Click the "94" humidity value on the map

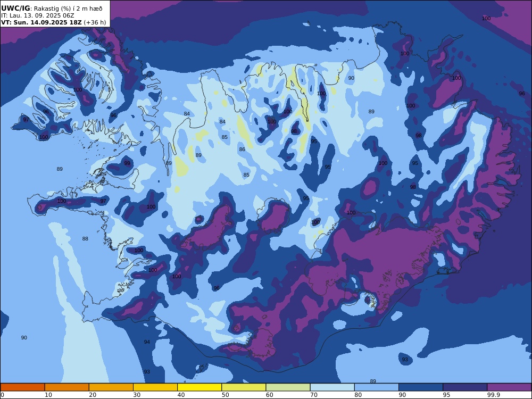tap(147, 342)
